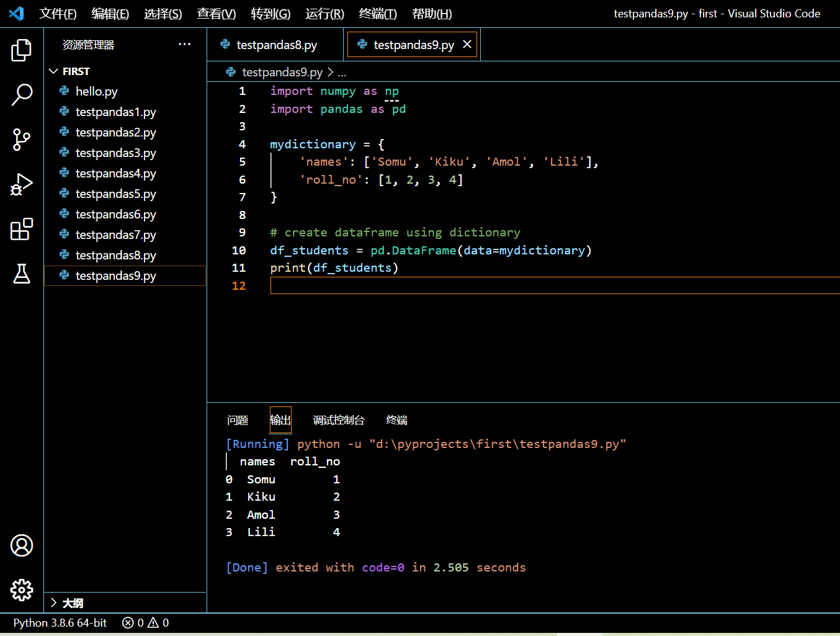The height and width of the screenshot is (636, 840).
Task: Open testpandas8.py in explorer
Action: pyautogui.click(x=125, y=255)
